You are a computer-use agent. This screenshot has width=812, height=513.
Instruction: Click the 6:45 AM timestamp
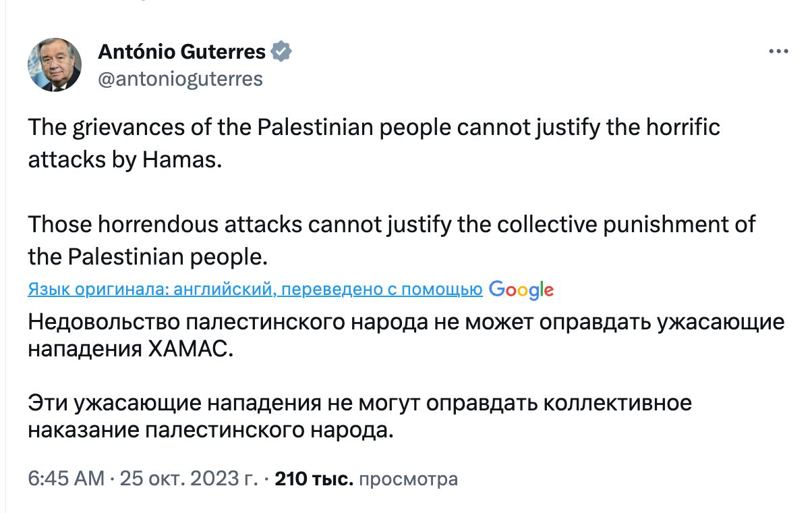point(66,479)
